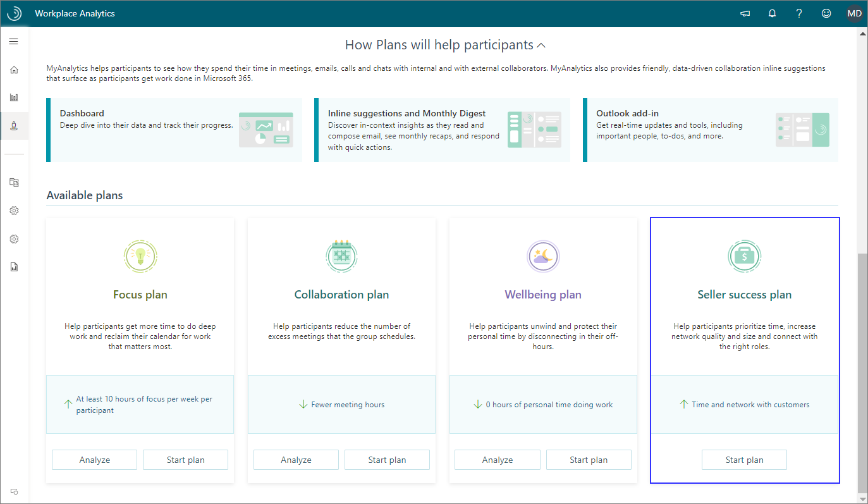This screenshot has width=868, height=504.
Task: Start the Seller success plan
Action: tap(745, 460)
